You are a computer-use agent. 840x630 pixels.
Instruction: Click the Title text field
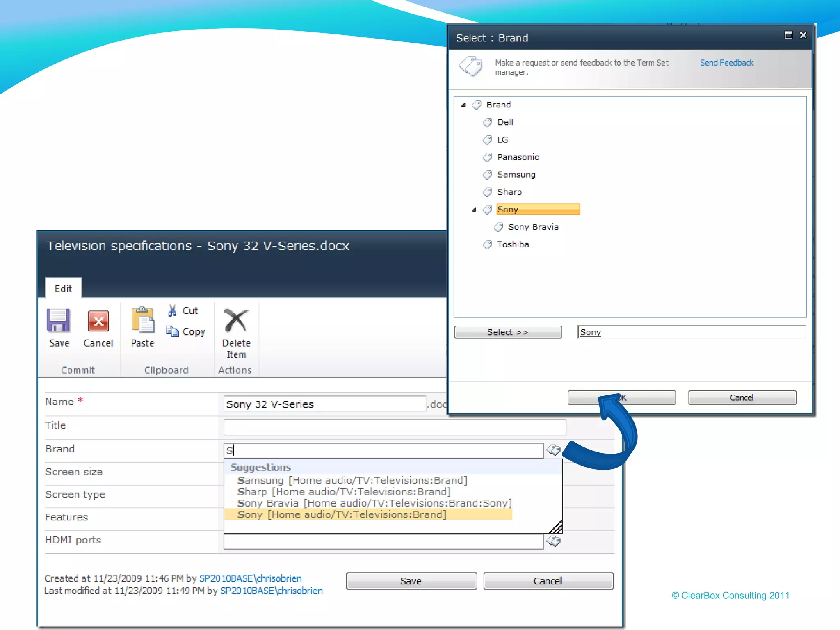[x=394, y=427]
